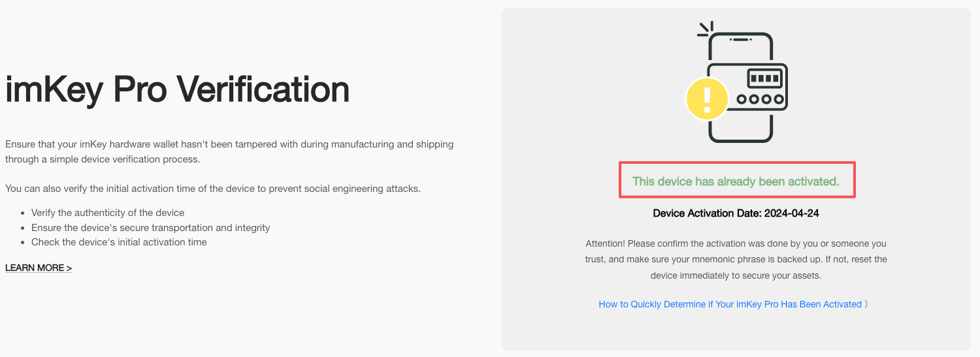Click the arrow after LEARN MORE
Screen dimensions: 980x357
tap(69, 268)
